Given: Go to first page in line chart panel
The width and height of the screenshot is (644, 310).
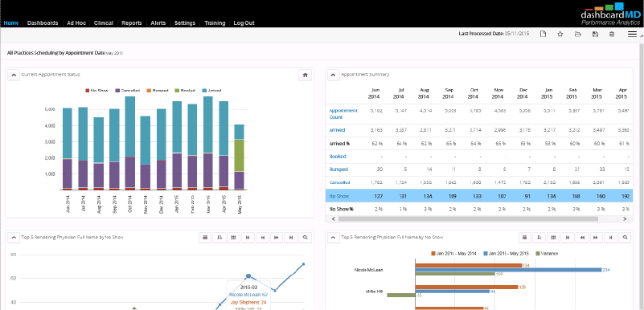Looking at the screenshot, I should click(248, 238).
